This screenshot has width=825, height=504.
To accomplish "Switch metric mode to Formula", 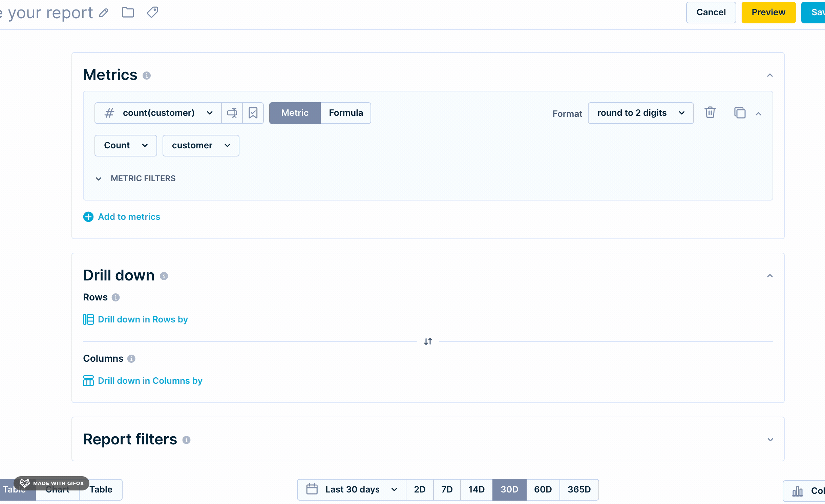I will tap(345, 113).
